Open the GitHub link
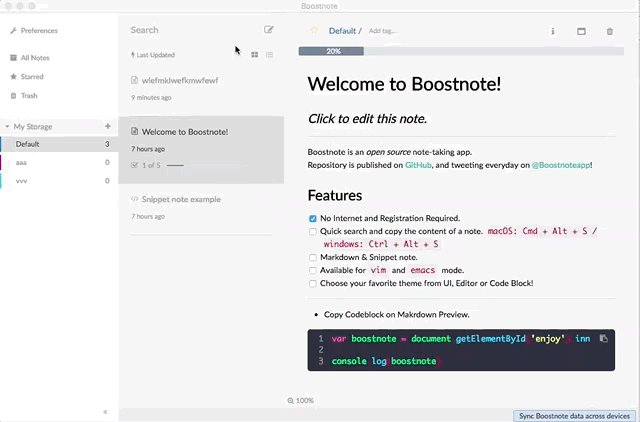The image size is (640, 422). click(418, 165)
